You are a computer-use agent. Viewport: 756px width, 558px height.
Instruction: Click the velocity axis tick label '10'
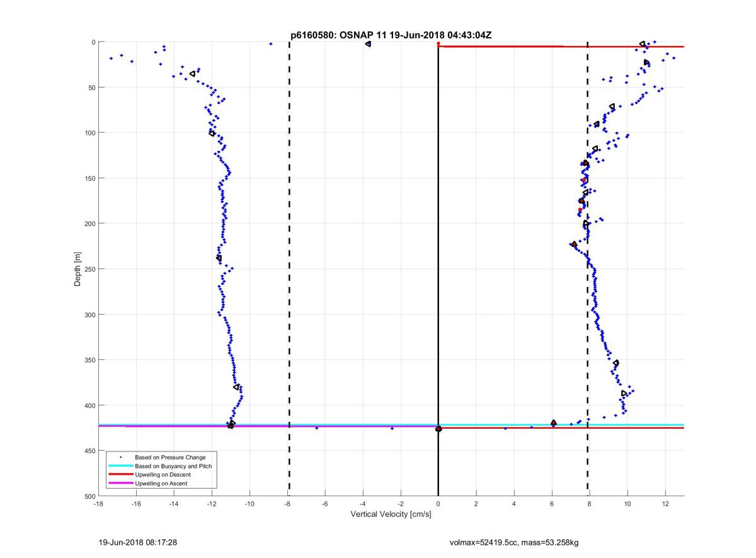[627, 504]
